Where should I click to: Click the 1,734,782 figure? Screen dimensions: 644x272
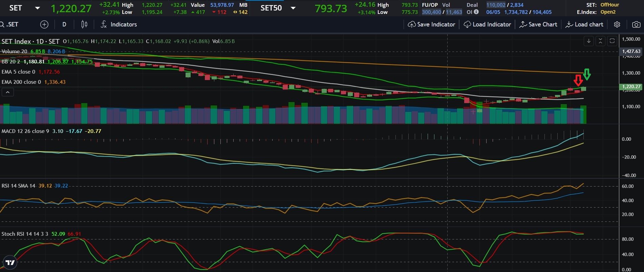pyautogui.click(x=516, y=12)
